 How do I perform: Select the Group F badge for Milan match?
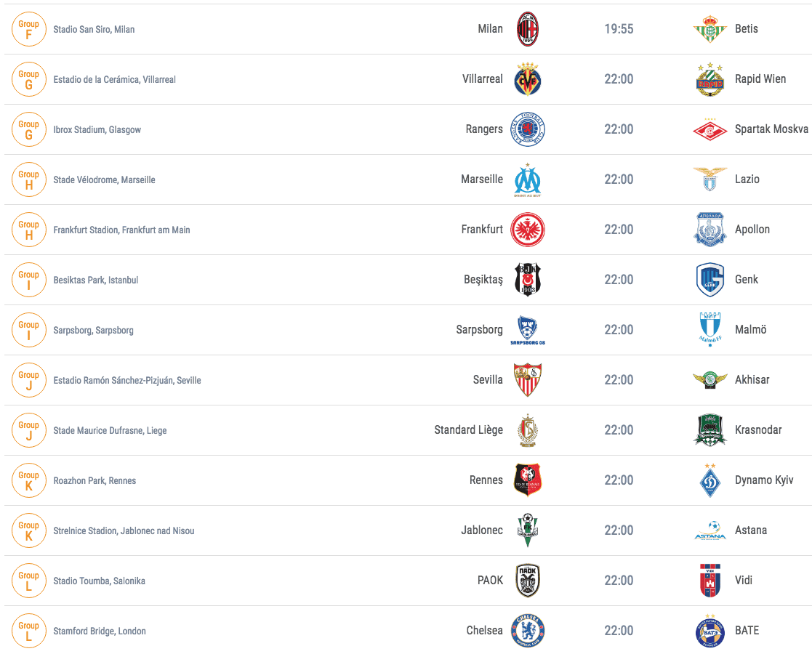29,30
